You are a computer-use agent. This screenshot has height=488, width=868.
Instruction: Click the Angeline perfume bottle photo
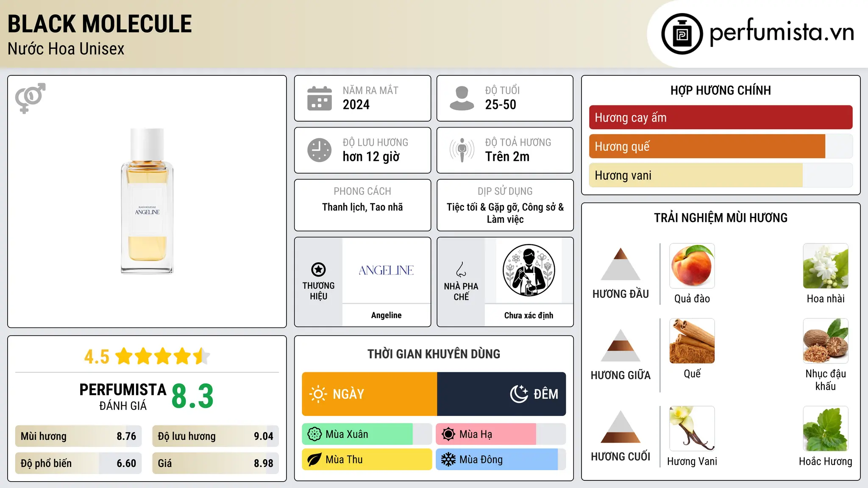pos(147,201)
